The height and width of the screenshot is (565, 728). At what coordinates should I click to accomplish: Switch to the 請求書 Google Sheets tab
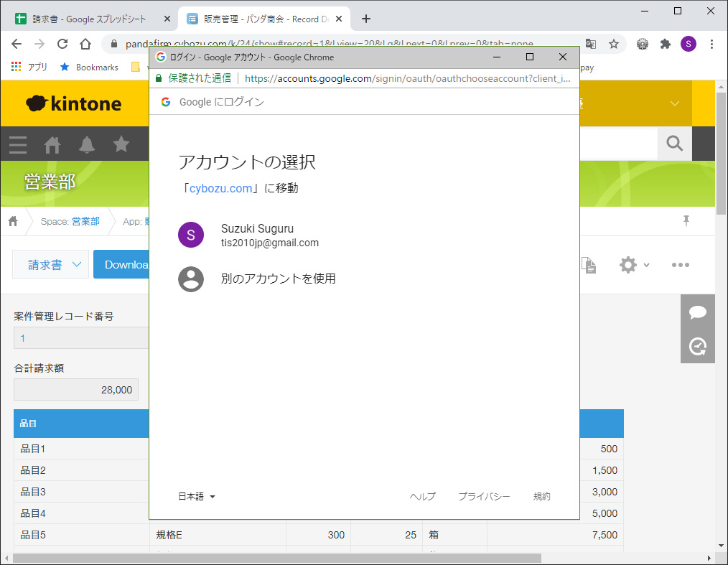pyautogui.click(x=89, y=19)
